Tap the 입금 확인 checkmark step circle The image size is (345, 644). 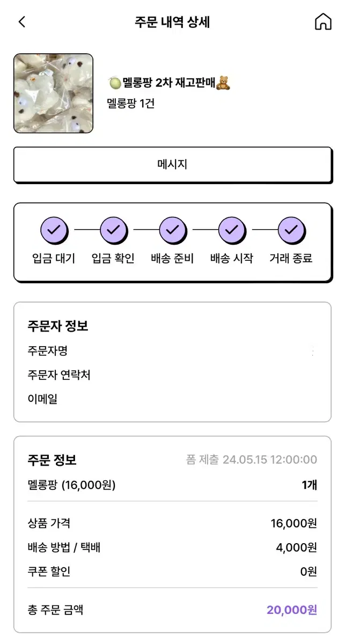point(113,230)
